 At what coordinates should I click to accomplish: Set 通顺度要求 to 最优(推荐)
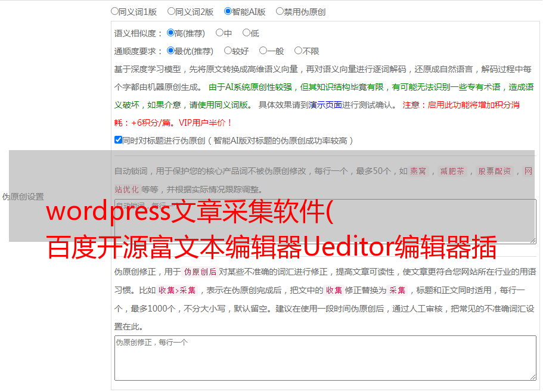pyautogui.click(x=170, y=51)
